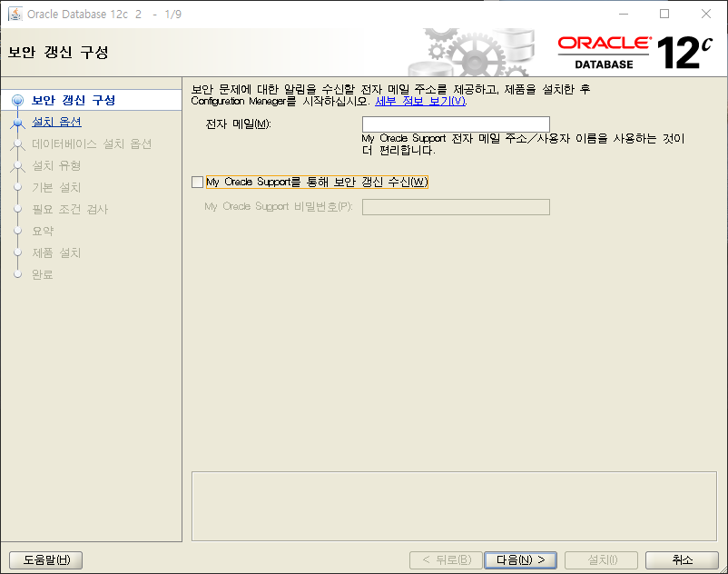
Task: Click the My Oracle Support 비밀번호(P) field
Action: [456, 207]
